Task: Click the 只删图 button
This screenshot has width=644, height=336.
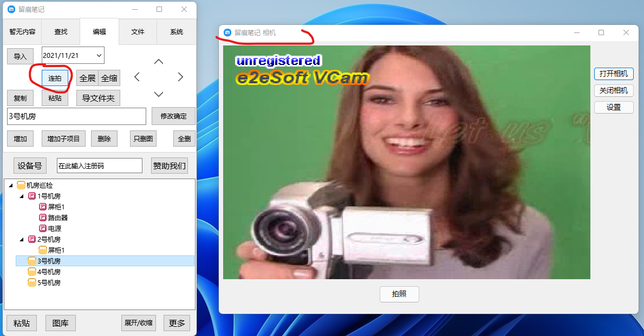Action: pyautogui.click(x=144, y=139)
